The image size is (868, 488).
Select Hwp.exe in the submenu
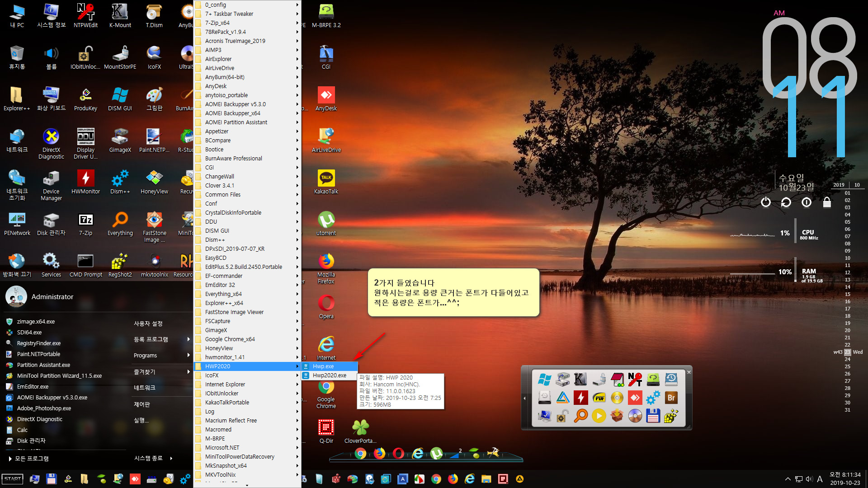point(330,366)
